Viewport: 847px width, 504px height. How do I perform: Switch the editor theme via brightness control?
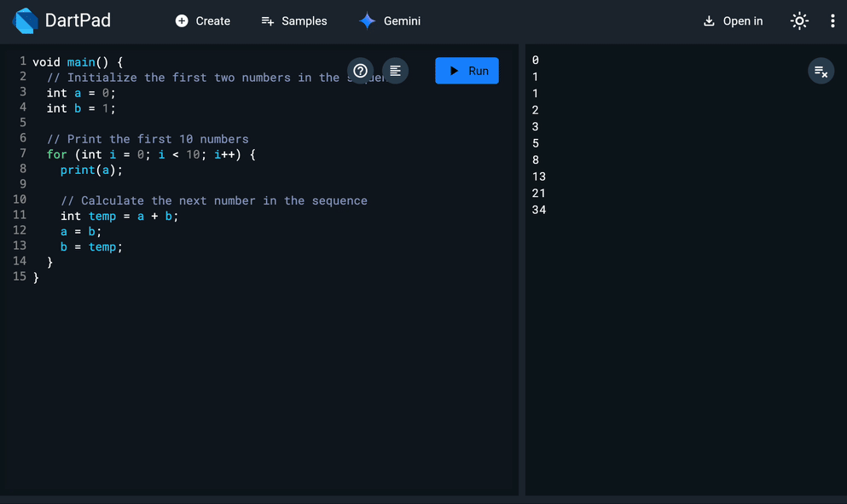(798, 20)
